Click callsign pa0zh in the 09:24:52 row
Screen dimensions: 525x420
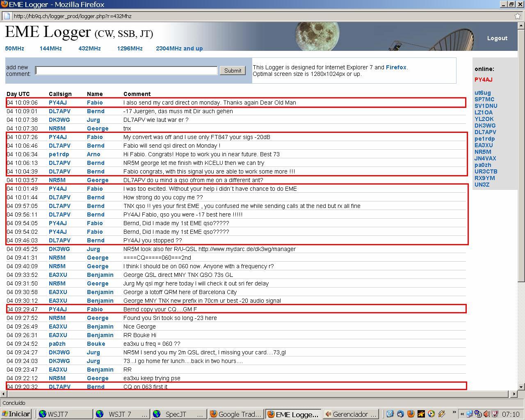(x=57, y=344)
